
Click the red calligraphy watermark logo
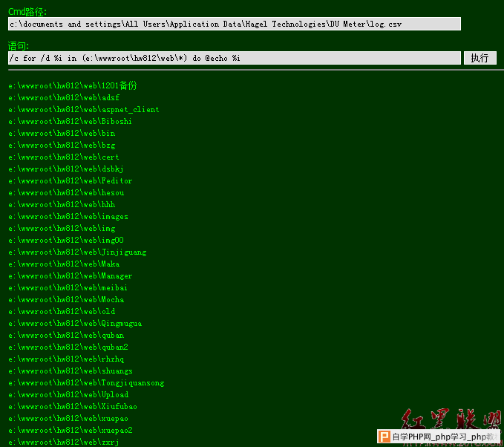point(451,419)
